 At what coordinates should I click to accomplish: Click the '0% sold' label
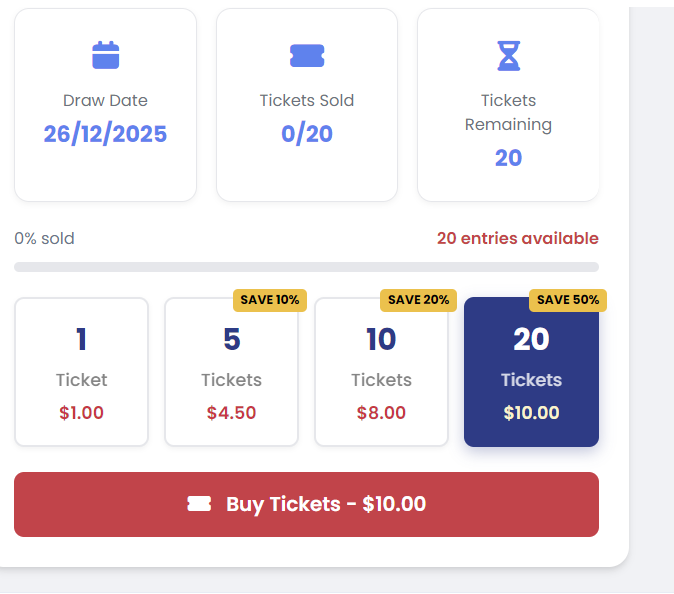pyautogui.click(x=44, y=238)
